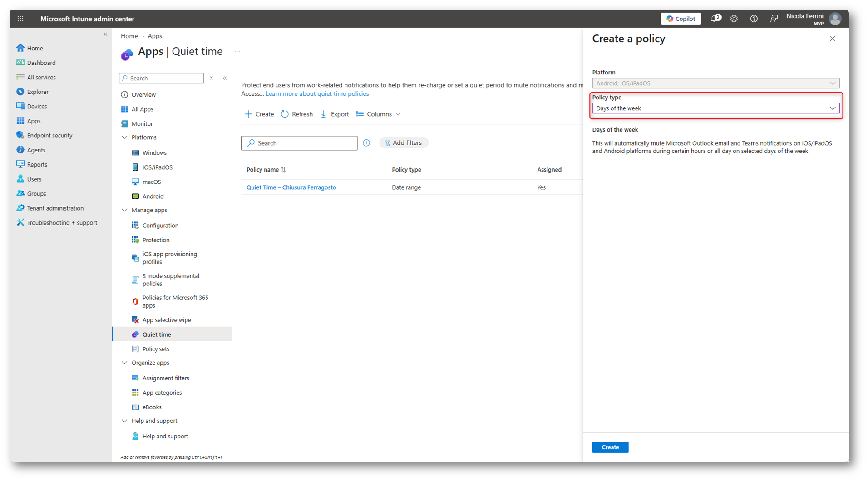Collapse the Help and support section

(124, 420)
